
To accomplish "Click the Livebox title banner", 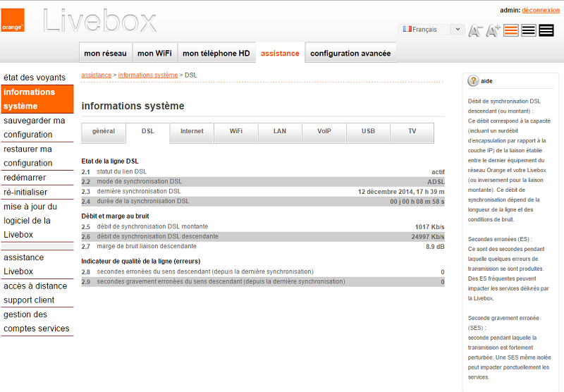I will [x=99, y=21].
